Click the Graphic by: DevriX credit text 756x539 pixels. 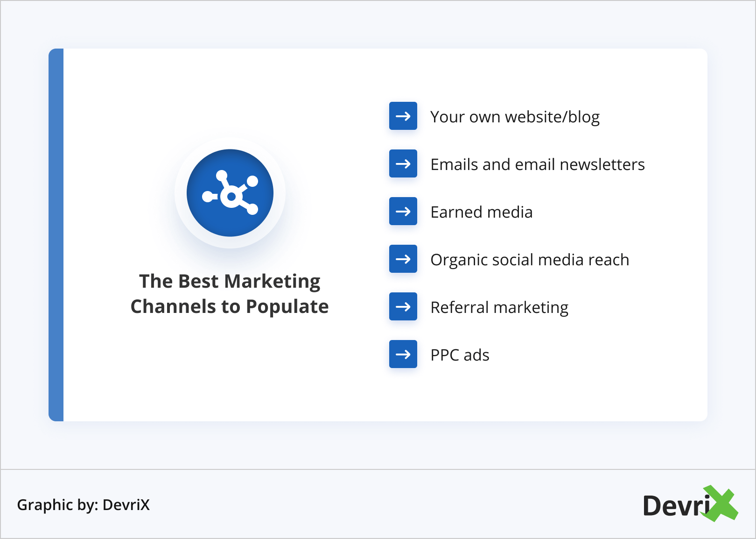[x=83, y=505]
